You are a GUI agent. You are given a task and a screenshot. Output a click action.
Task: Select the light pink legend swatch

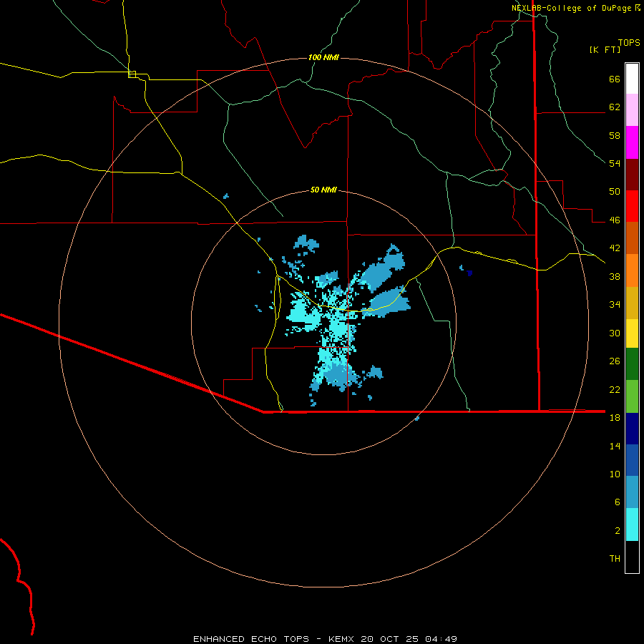point(632,110)
